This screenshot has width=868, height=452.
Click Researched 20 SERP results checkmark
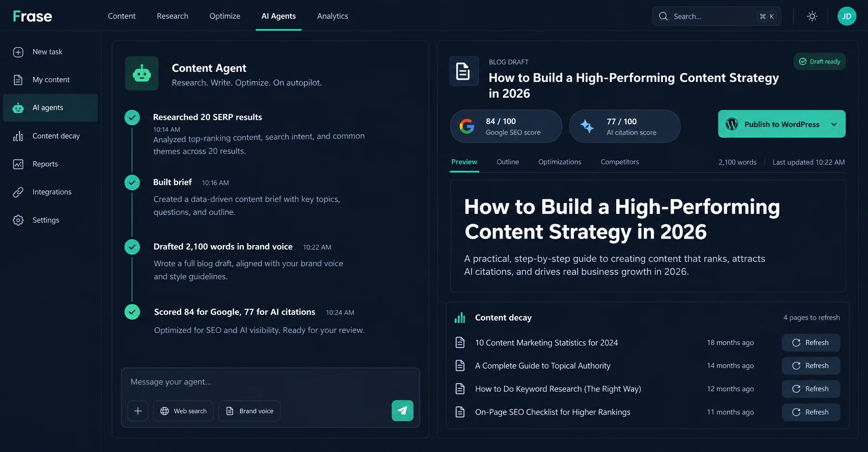(x=132, y=118)
